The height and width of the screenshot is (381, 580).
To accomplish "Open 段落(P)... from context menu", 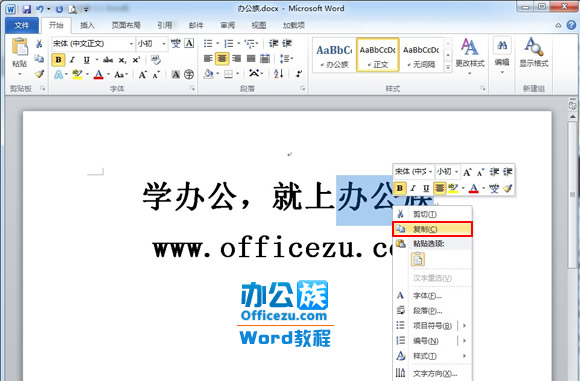I will pyautogui.click(x=432, y=311).
